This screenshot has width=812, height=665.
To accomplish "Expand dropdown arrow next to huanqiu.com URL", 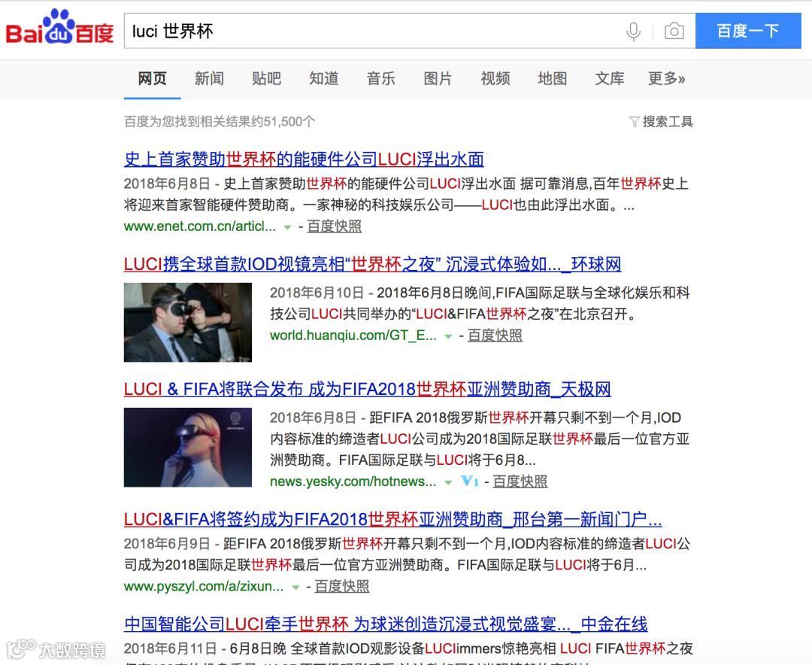I will pyautogui.click(x=448, y=336).
